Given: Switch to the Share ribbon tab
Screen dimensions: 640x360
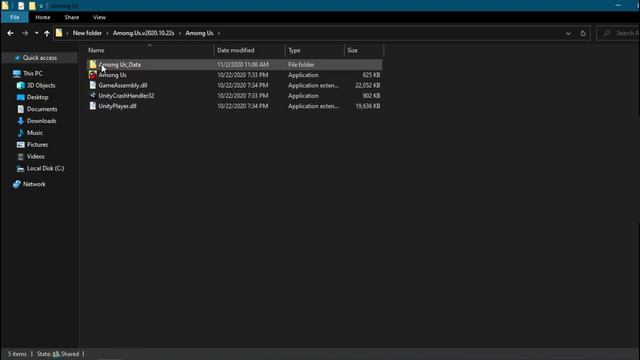Looking at the screenshot, I should (71, 17).
